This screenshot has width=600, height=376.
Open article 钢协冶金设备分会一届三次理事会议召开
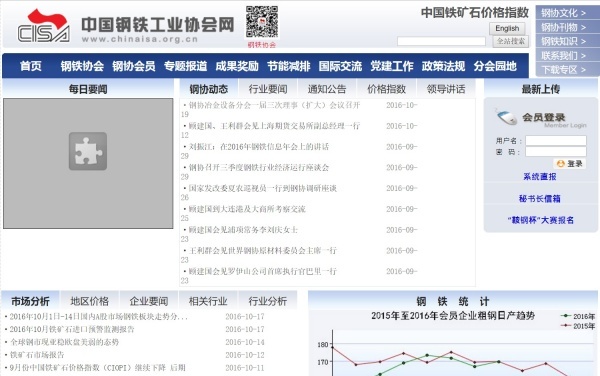pos(274,105)
